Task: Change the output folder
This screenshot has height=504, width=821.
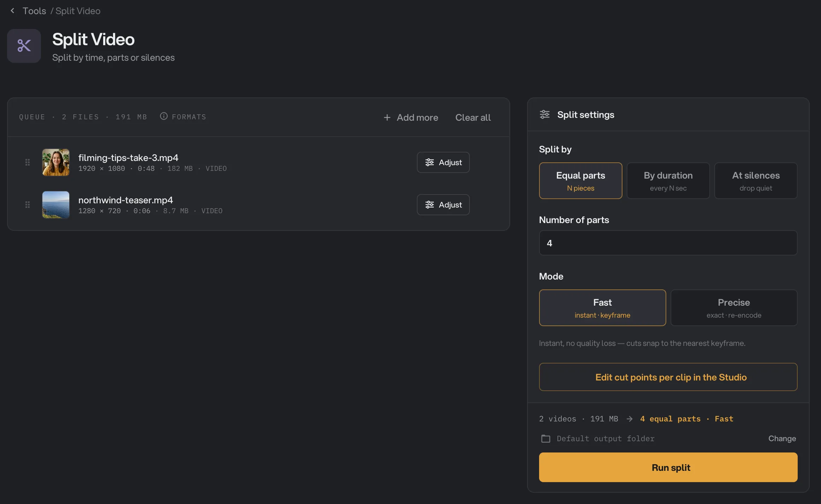Action: click(x=782, y=439)
